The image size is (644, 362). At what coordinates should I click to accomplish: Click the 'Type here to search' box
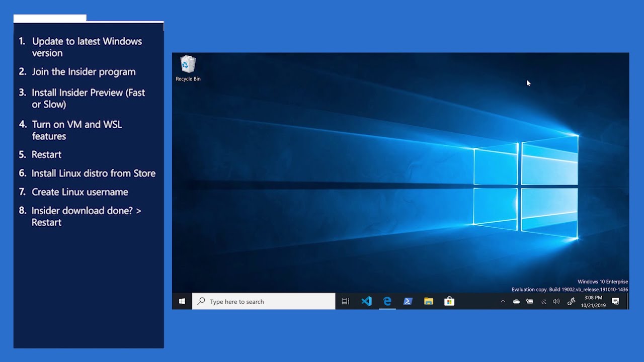tap(264, 302)
